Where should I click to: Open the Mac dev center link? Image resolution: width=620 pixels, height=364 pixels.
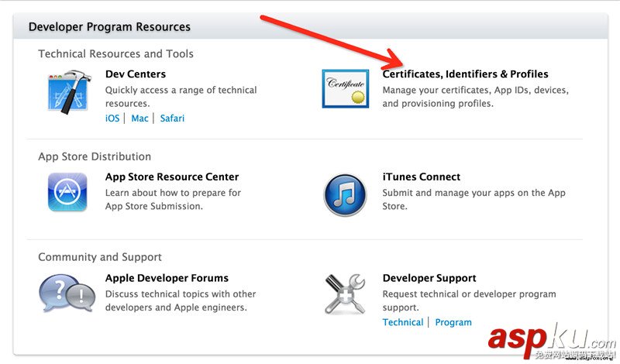(x=139, y=118)
